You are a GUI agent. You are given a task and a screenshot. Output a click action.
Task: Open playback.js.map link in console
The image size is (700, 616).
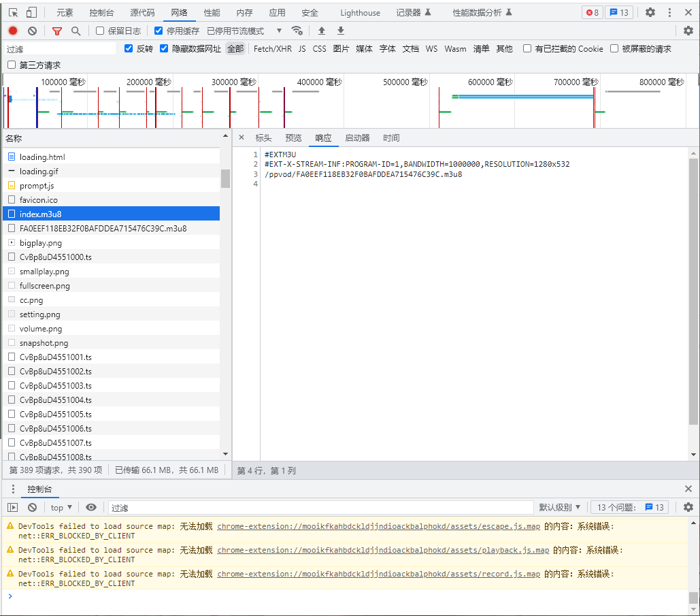tap(383, 550)
